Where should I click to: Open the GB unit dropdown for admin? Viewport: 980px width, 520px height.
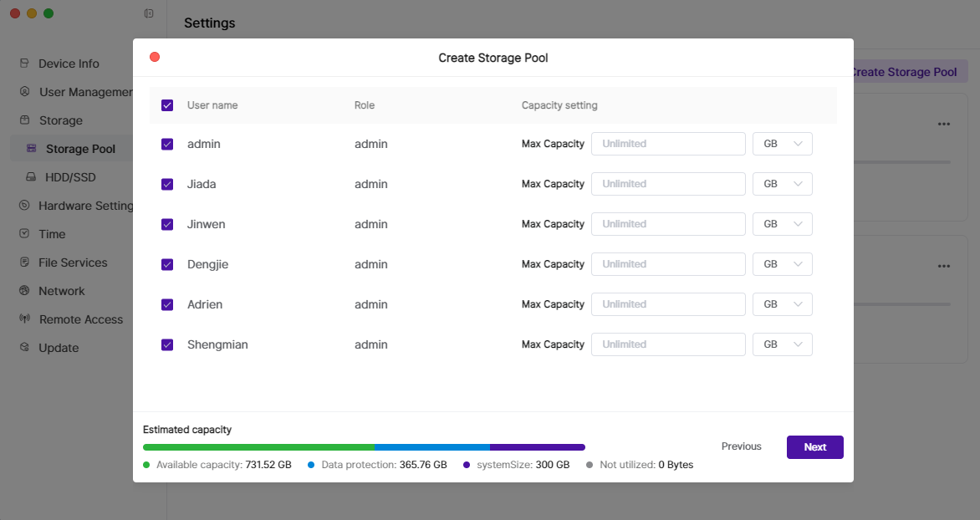[x=783, y=144]
